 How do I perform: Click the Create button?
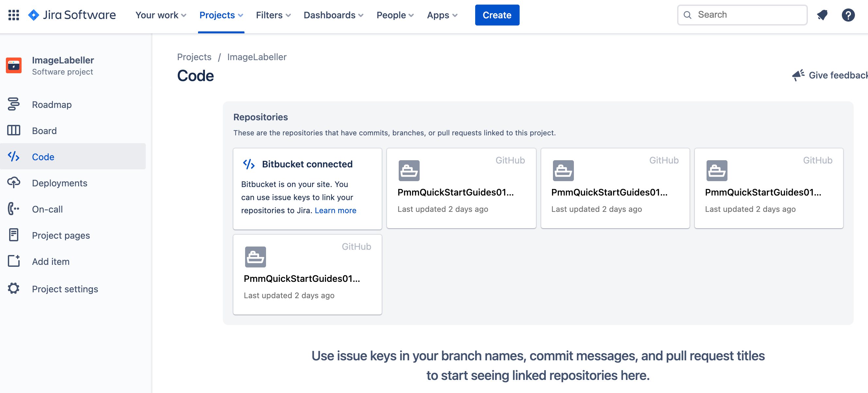pos(497,15)
